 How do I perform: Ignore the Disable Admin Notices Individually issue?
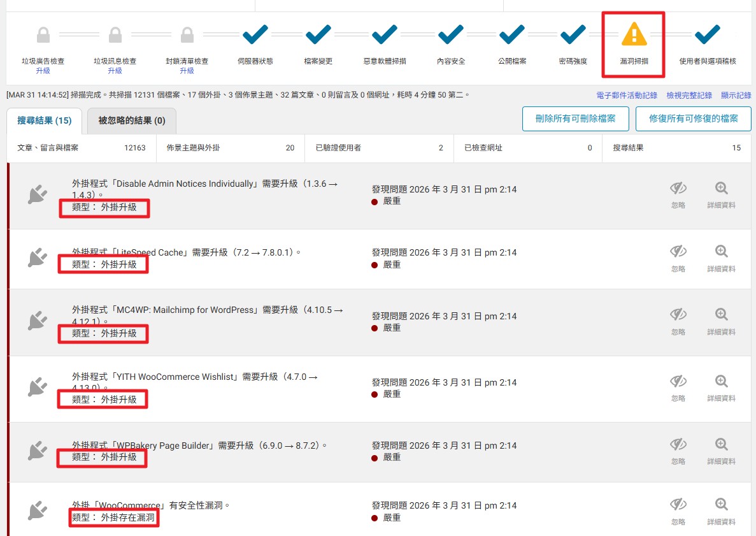[x=678, y=194]
